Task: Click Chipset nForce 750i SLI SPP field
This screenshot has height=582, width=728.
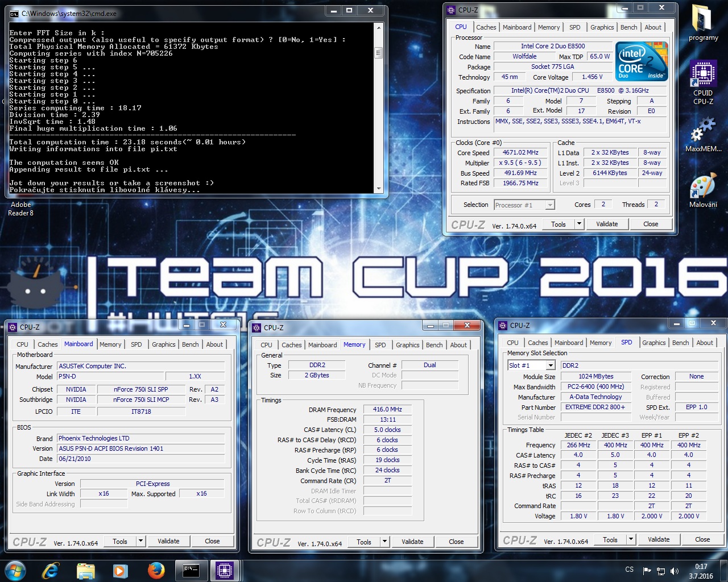Action: click(140, 389)
